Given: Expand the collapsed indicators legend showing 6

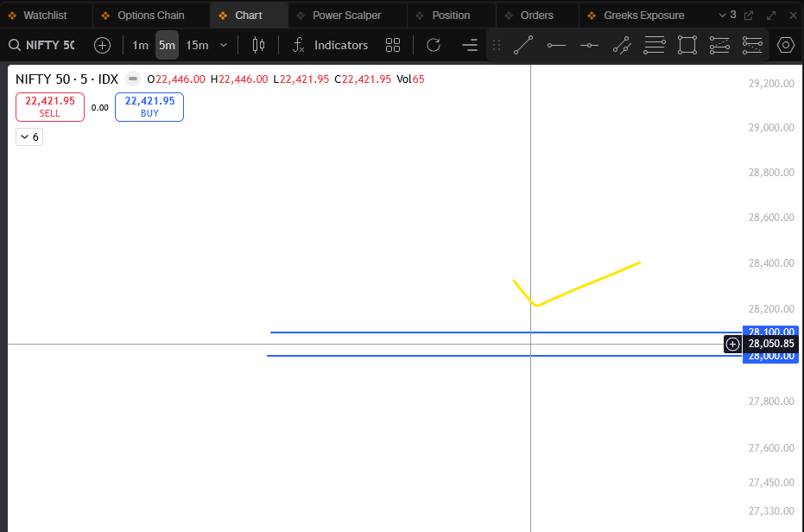Looking at the screenshot, I should (29, 137).
